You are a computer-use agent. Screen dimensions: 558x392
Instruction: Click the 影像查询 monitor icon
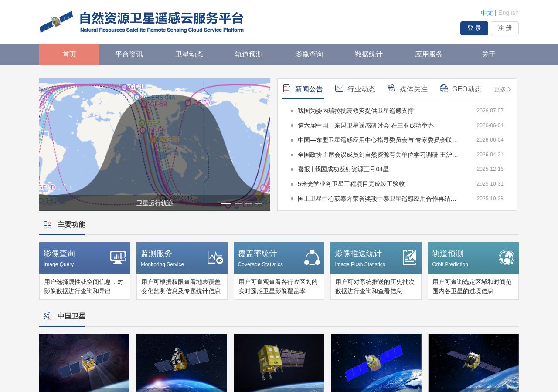click(118, 257)
